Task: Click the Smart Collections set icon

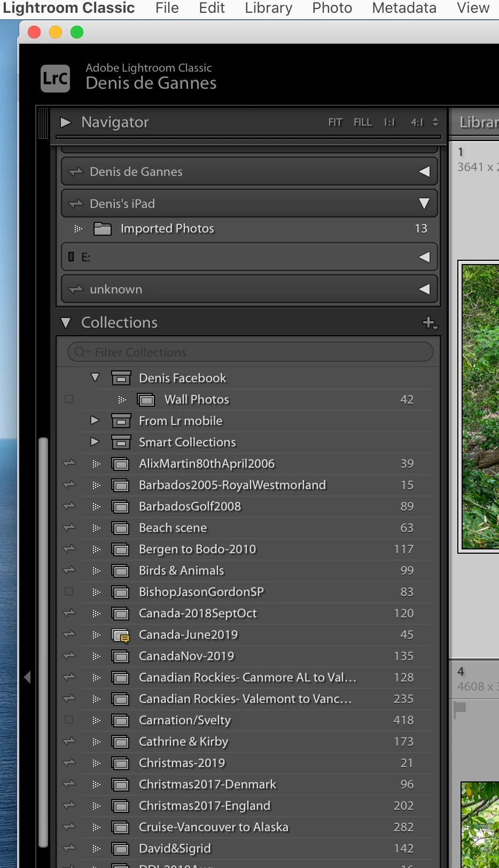Action: coord(121,442)
